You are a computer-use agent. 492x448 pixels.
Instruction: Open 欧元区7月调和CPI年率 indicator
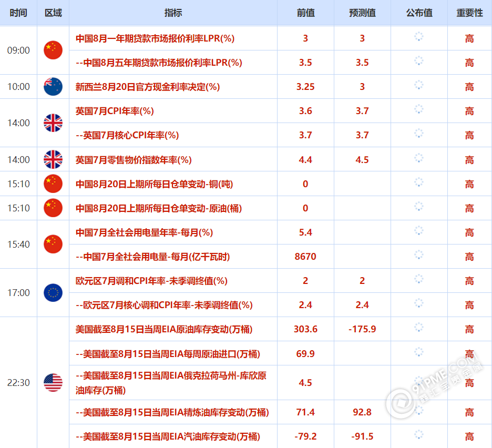point(151,281)
